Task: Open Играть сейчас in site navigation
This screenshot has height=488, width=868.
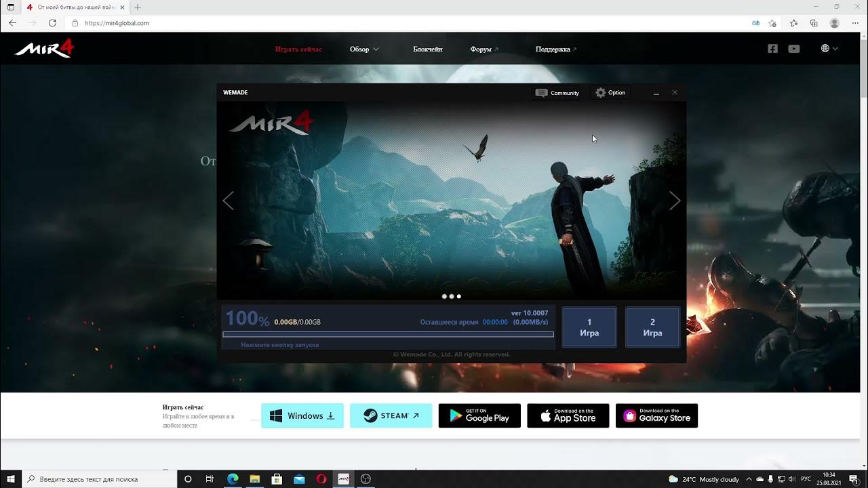Action: click(x=298, y=49)
